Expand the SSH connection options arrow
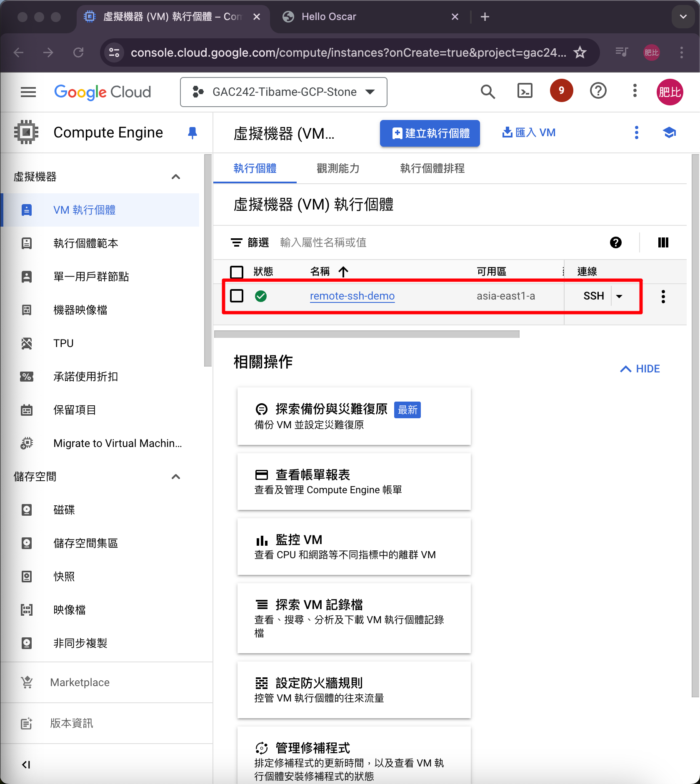This screenshot has height=784, width=700. click(620, 296)
